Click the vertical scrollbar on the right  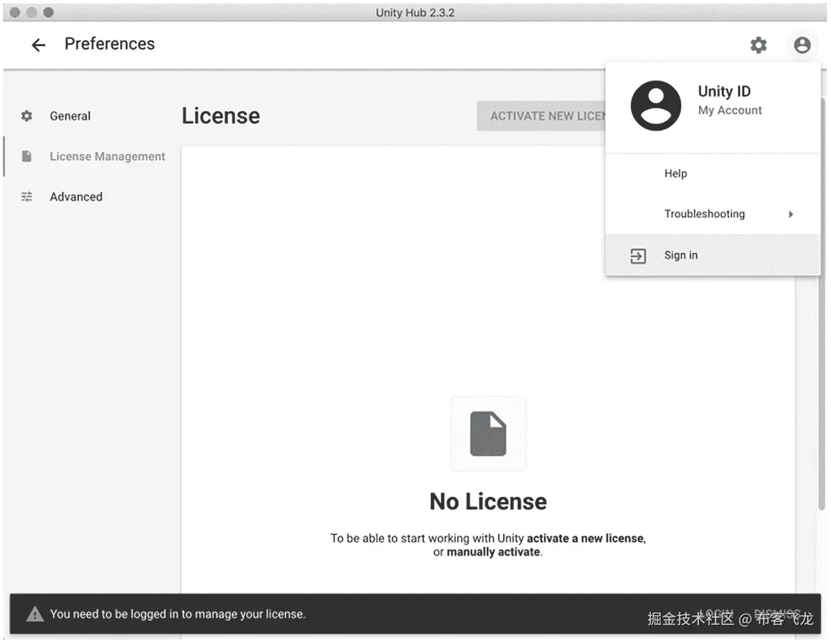pos(823,303)
